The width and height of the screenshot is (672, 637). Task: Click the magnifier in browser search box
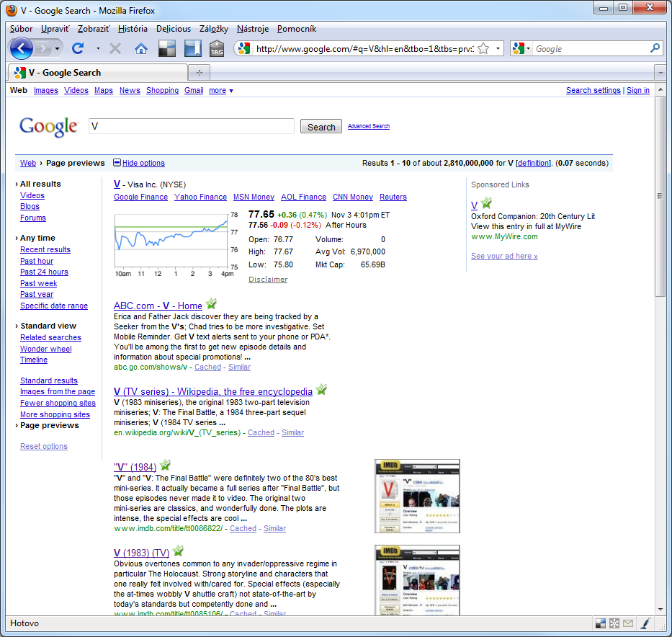[x=655, y=48]
